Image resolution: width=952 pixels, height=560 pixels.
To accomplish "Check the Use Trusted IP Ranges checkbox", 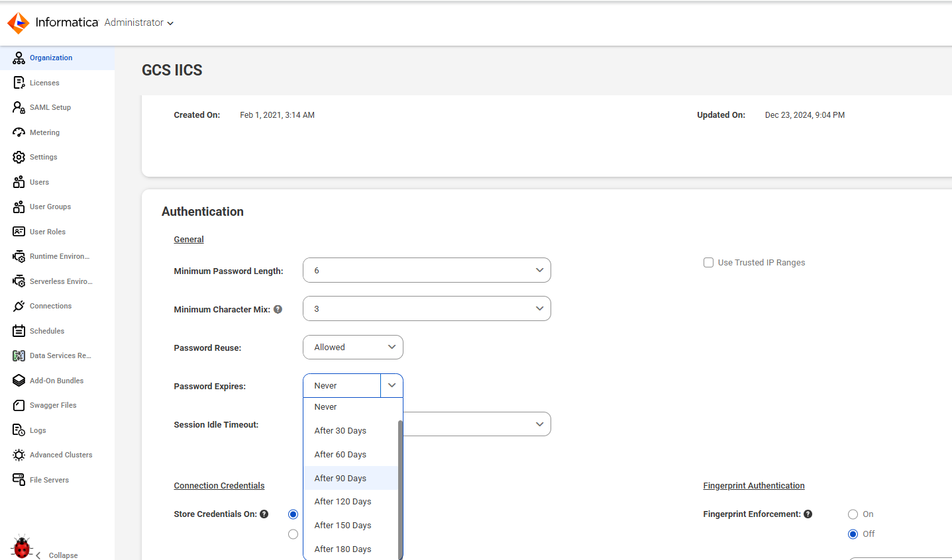I will click(x=708, y=263).
